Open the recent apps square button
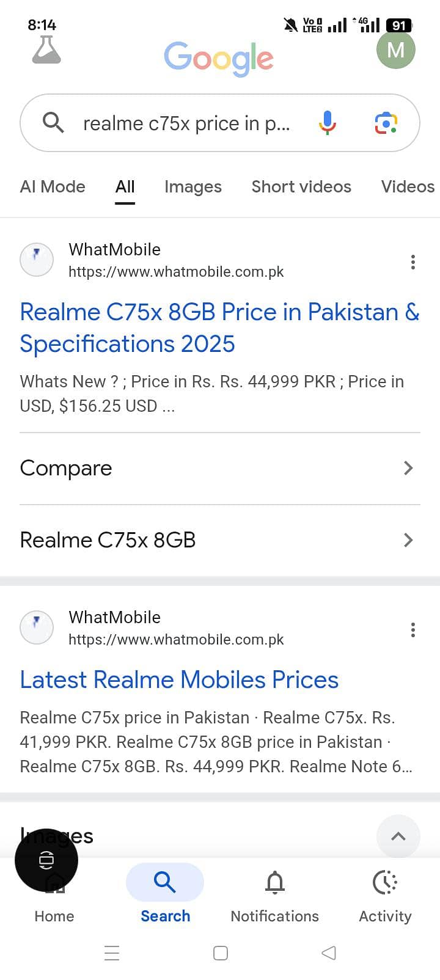440x980 pixels. [x=220, y=953]
